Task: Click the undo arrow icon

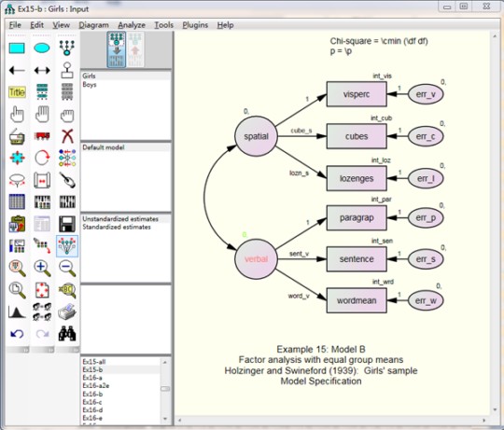Action: [17, 334]
